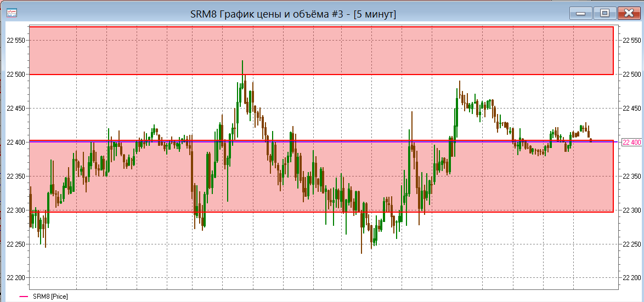Click 22 350 on the left price axis
The image size is (644, 302).
16,176
